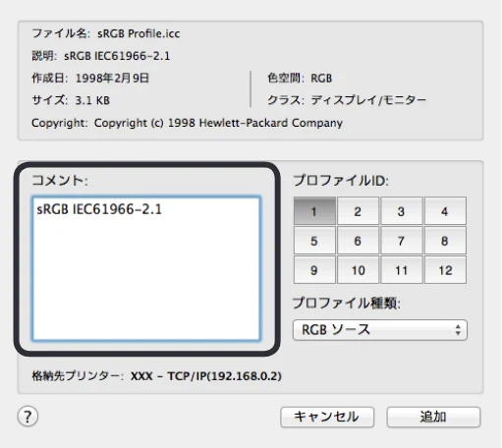502x448 pixels.
Task: Click the printer XXX - TCP/IP(192.168.0.2) text
Action: 206,376
